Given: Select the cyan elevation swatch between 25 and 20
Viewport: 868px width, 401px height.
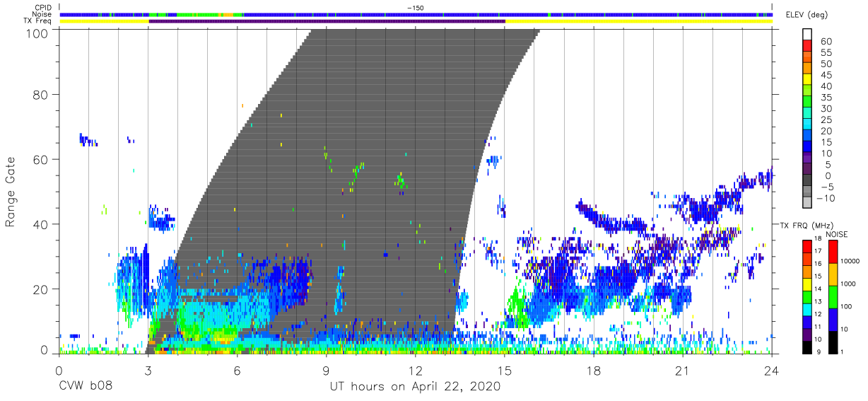Looking at the screenshot, I should pyautogui.click(x=809, y=124).
